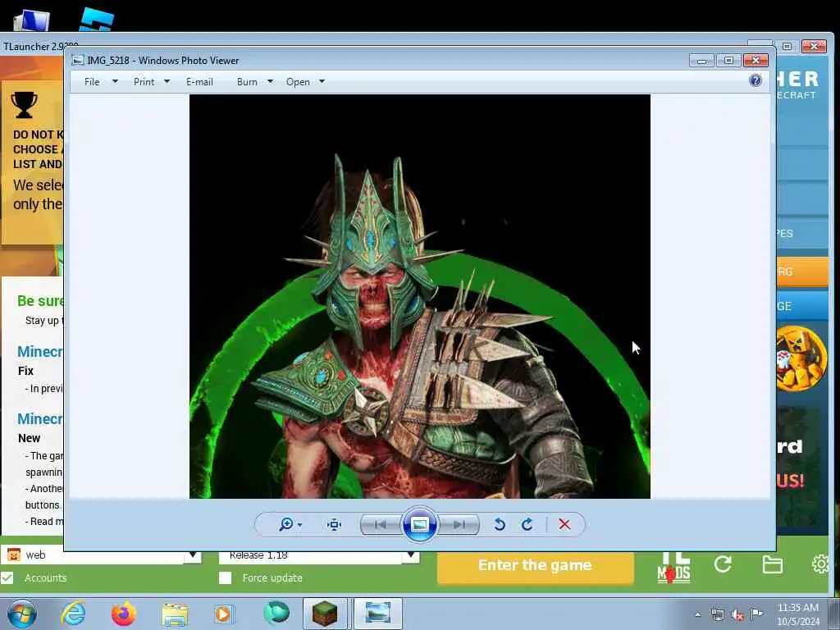Maximize the Photo Viewer window
This screenshot has width=840, height=630.
728,60
